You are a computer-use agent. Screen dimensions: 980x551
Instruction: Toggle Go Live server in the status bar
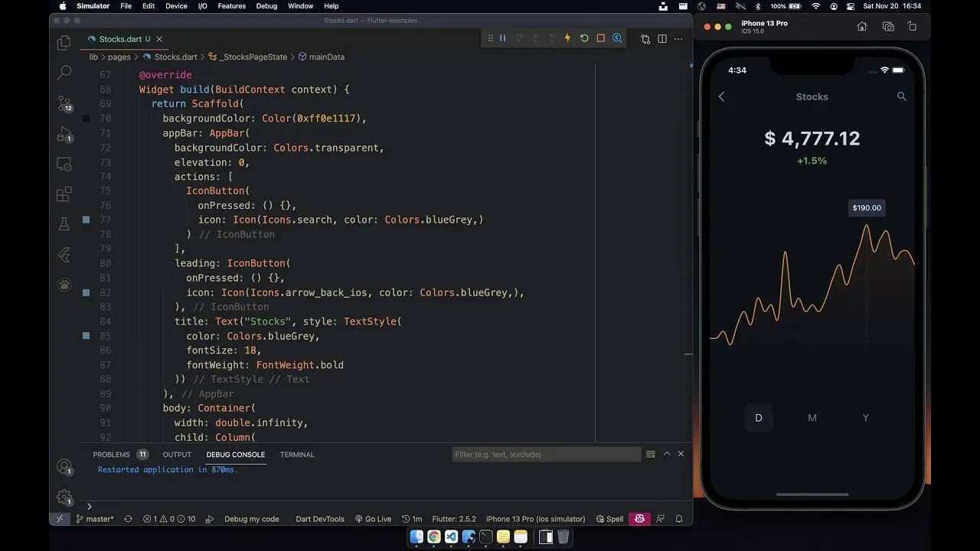click(373, 518)
